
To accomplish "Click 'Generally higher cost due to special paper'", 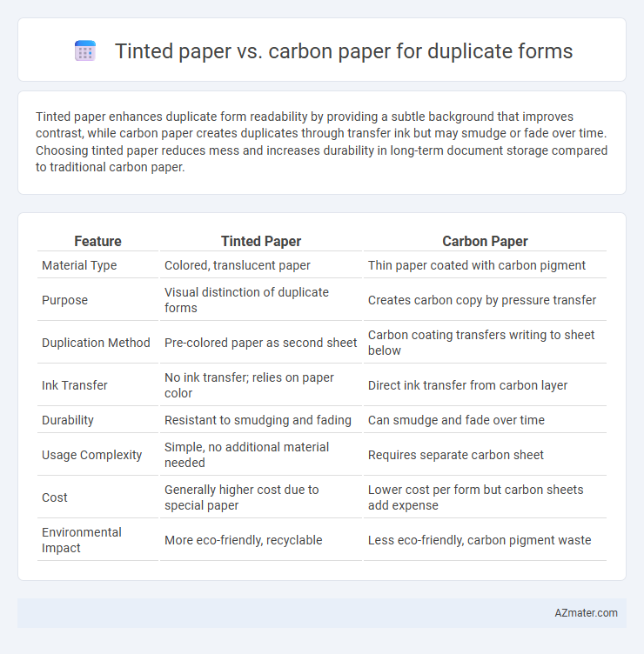I will 242,497.
